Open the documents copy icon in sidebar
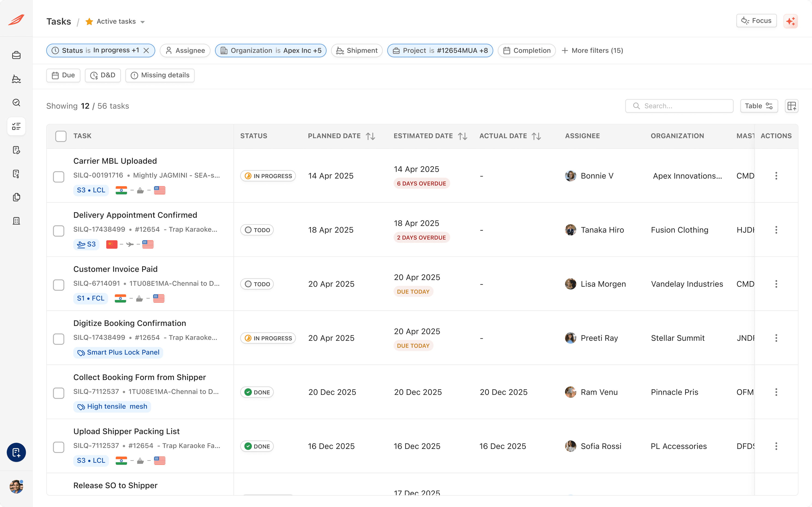The height and width of the screenshot is (507, 812). [16, 197]
